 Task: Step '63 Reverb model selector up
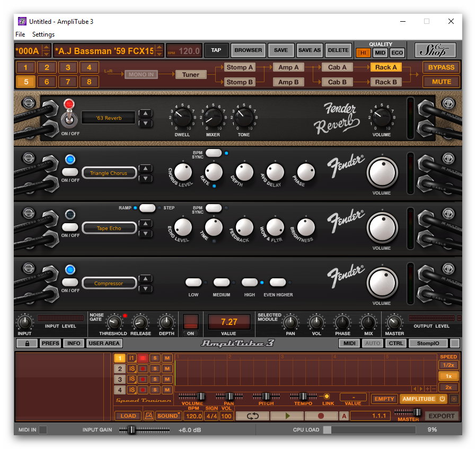coord(146,113)
